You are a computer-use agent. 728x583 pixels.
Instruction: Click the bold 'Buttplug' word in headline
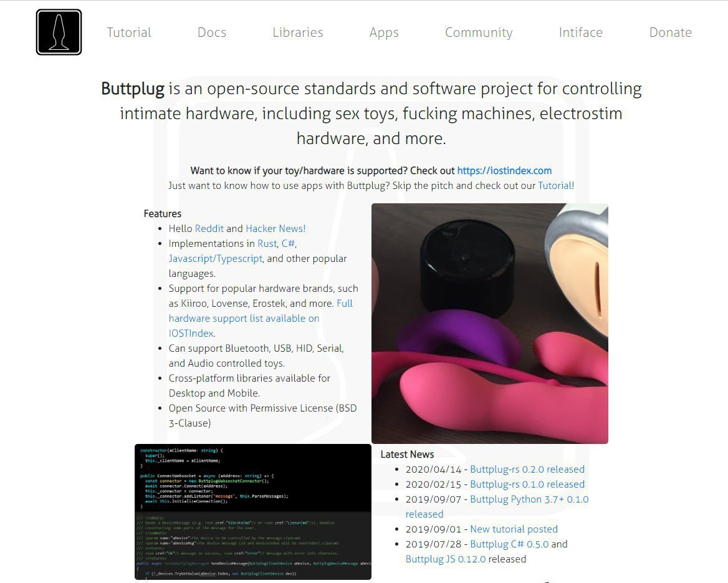click(x=133, y=89)
